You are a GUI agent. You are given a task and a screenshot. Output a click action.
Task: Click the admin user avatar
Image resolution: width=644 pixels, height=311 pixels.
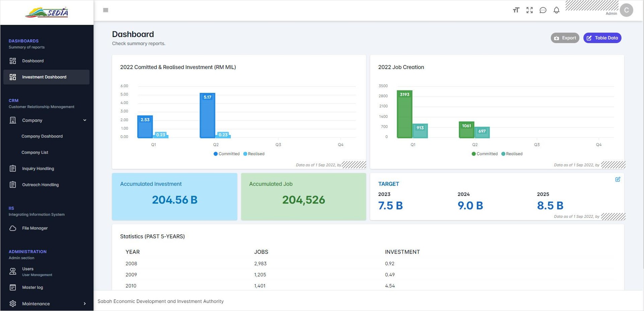tap(626, 10)
